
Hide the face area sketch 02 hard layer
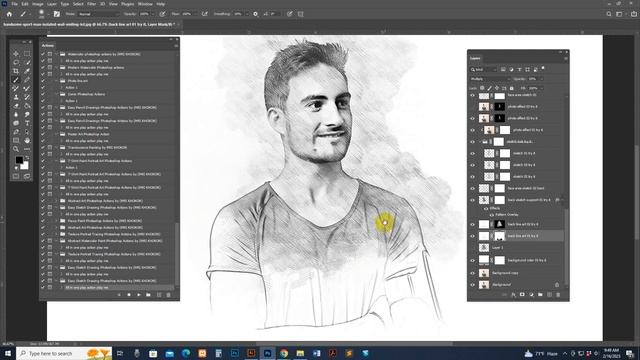[x=473, y=188]
